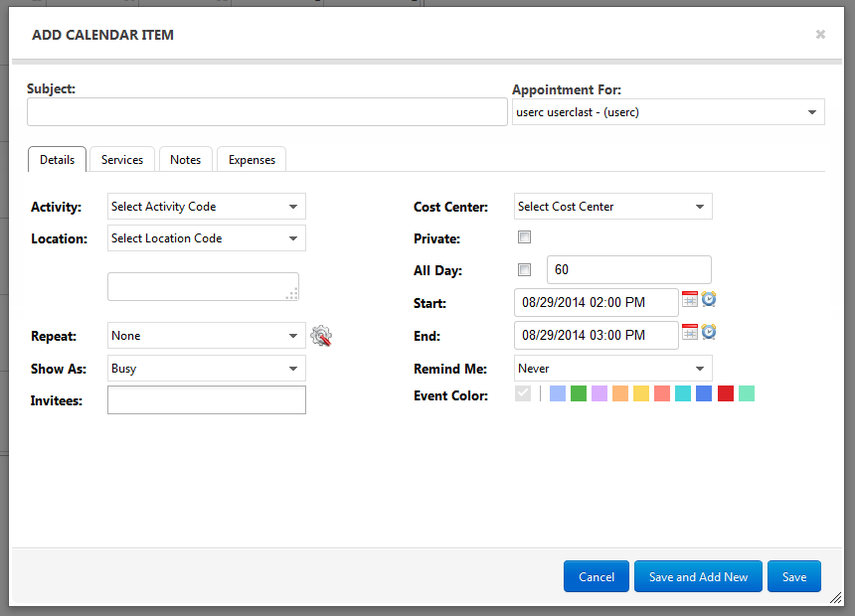Click the duration field showing 60
Viewport: 855px width, 616px height.
(x=629, y=269)
